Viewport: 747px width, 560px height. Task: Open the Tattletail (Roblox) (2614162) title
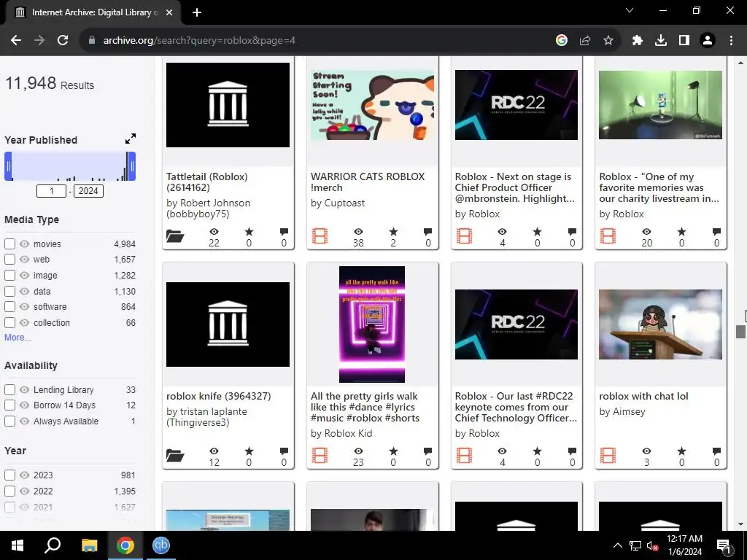(206, 182)
